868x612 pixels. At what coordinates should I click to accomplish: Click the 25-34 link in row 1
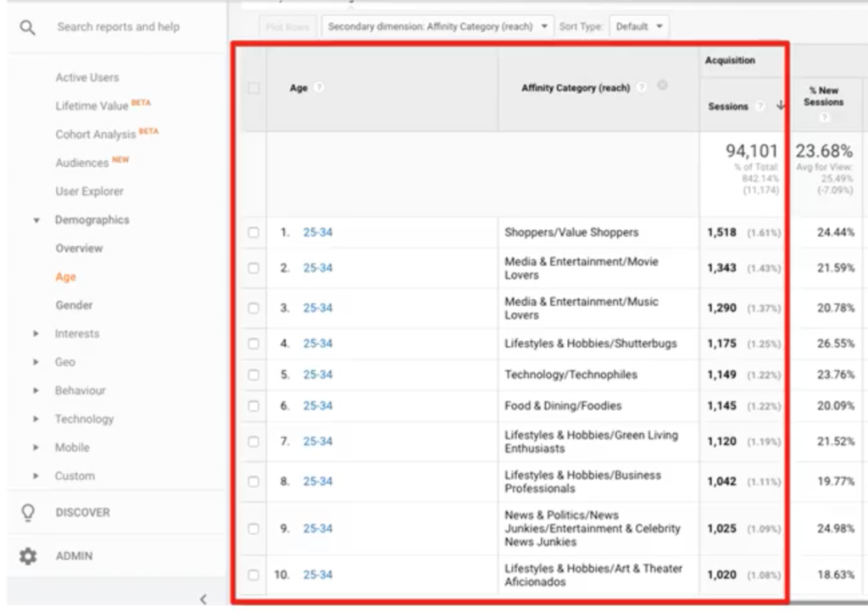pos(318,232)
